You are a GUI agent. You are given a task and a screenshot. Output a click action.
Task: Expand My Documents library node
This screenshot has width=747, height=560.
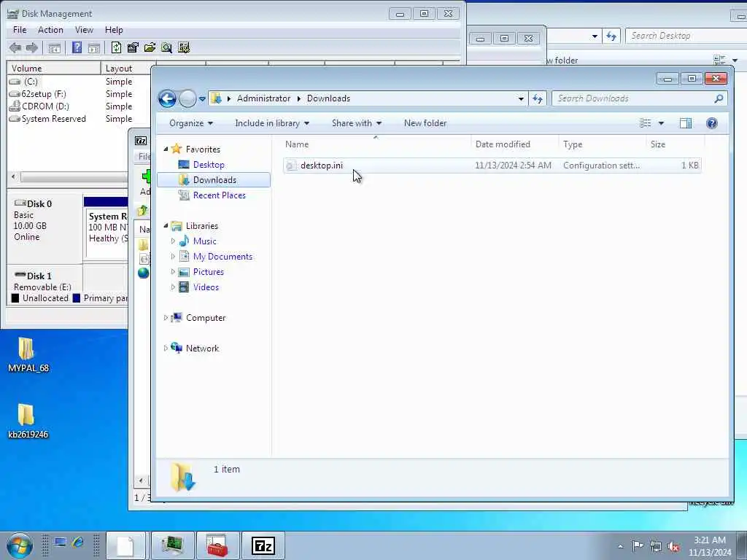coord(173,257)
